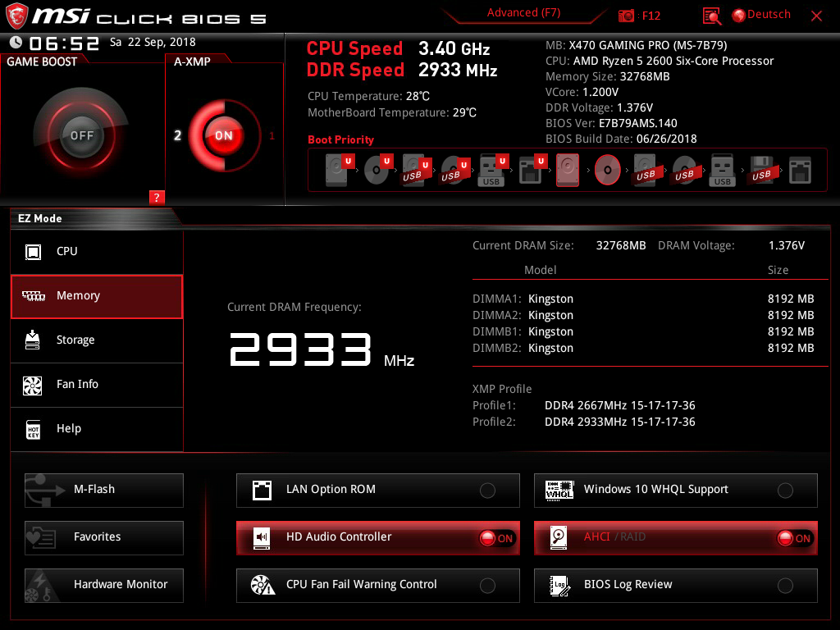Image resolution: width=840 pixels, height=630 pixels.
Task: Toggle CPU Fan Fail Warning Control
Action: coord(487,585)
